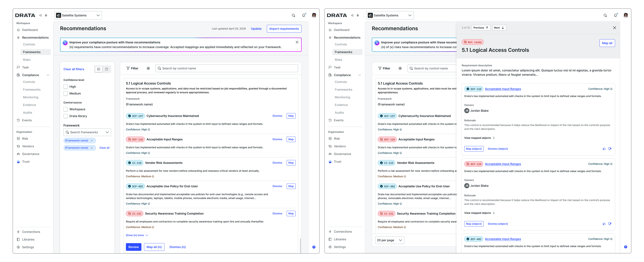Check the High confidence level checkbox
This screenshot has height=262, width=644.
[66, 87]
